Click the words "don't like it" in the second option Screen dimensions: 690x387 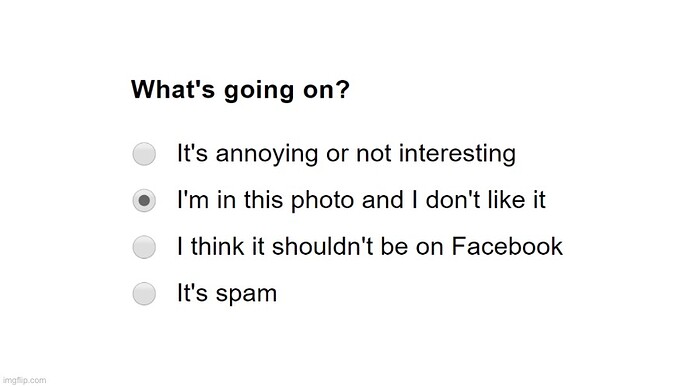[x=486, y=200]
